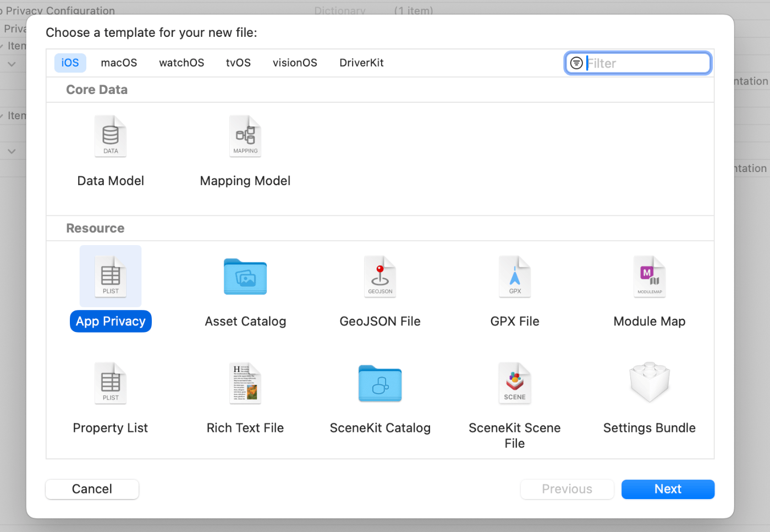The height and width of the screenshot is (532, 770).
Task: Click the GeoJSON File label
Action: [380, 322]
